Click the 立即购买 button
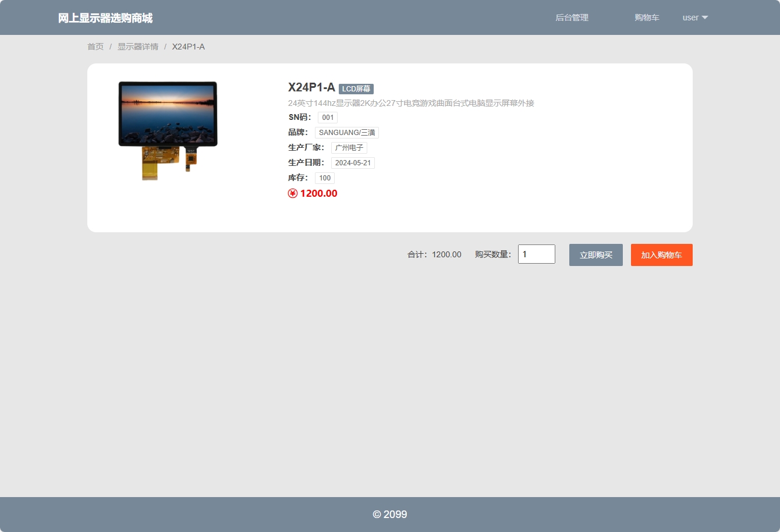The image size is (780, 532). [595, 254]
